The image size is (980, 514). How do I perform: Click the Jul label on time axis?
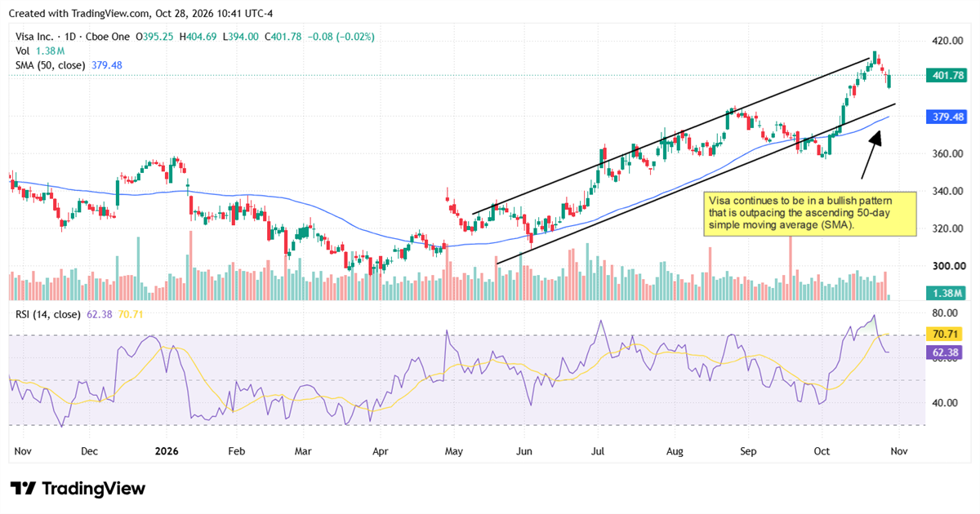pyautogui.click(x=597, y=450)
